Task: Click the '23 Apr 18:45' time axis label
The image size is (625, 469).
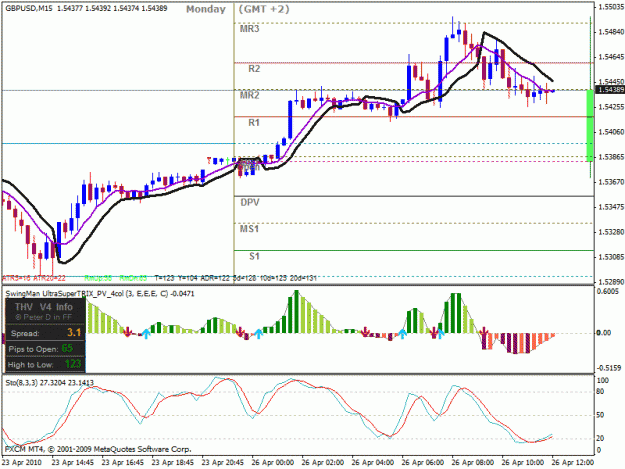Action: point(173,463)
